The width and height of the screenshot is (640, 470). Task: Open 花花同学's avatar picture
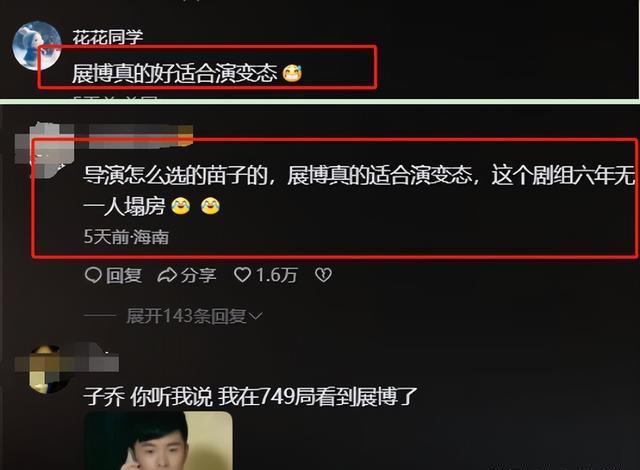(x=37, y=46)
